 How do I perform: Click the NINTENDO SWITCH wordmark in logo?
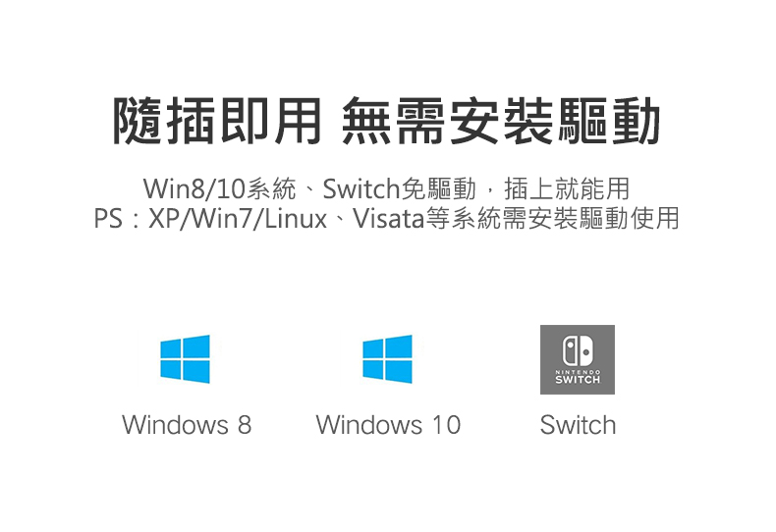point(577,378)
